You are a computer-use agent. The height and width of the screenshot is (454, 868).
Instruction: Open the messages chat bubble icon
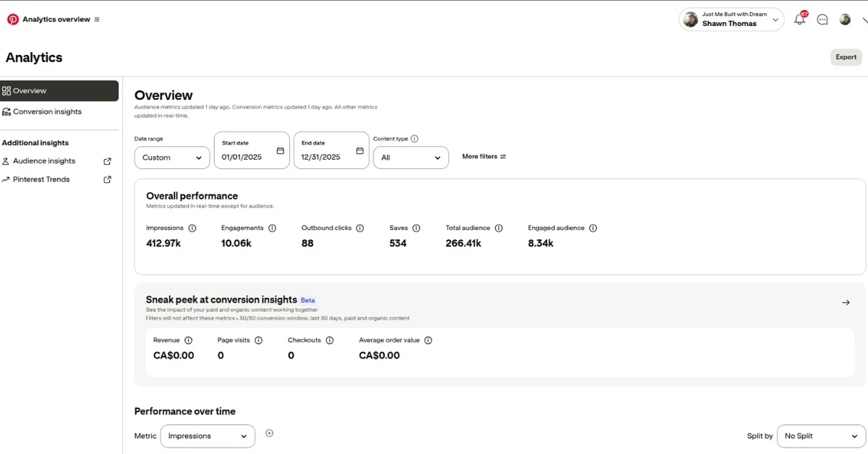coord(822,20)
